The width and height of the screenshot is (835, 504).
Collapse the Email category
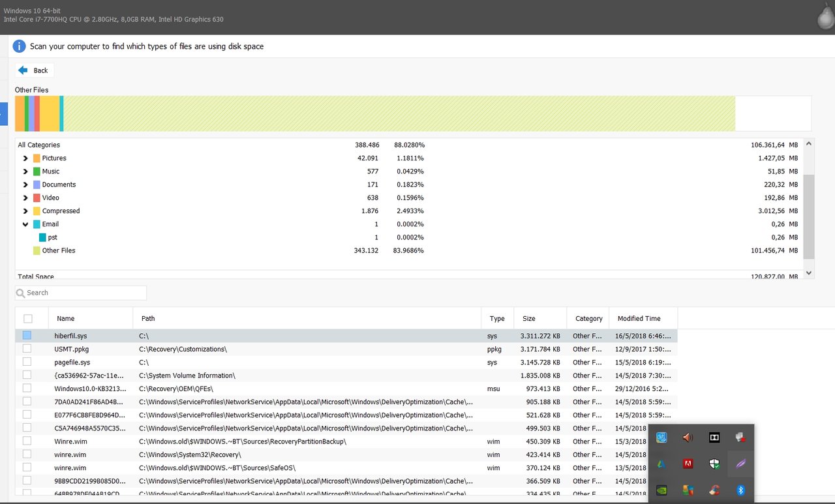click(x=25, y=224)
